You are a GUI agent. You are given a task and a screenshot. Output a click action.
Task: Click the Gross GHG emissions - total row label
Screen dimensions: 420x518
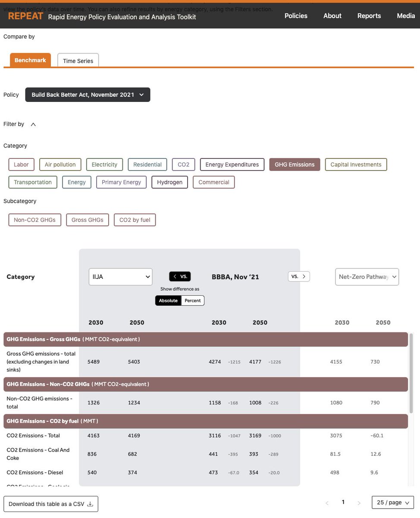point(41,362)
